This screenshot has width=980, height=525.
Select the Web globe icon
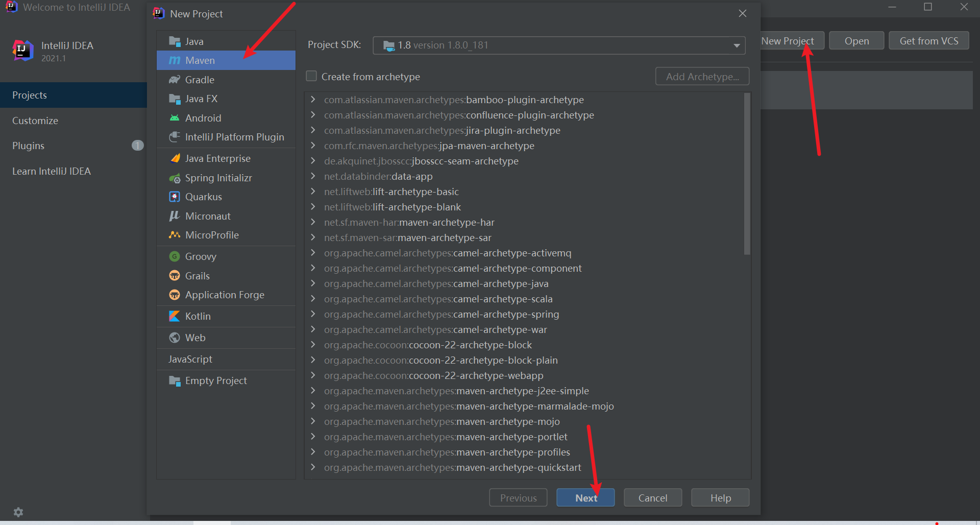(x=175, y=338)
